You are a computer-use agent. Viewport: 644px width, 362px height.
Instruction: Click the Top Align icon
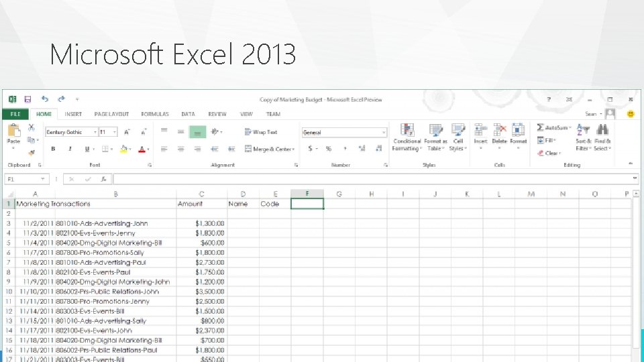click(164, 131)
